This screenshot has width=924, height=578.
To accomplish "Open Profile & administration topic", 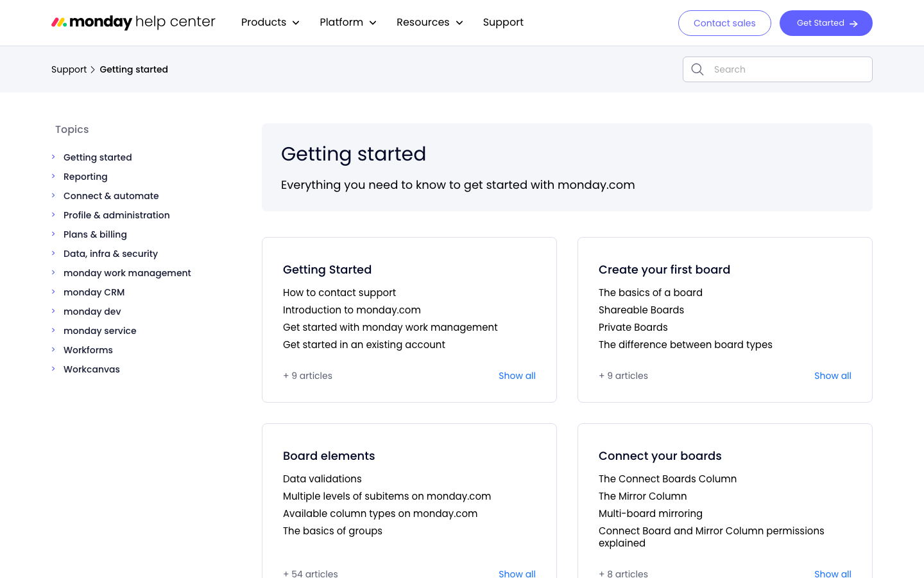I will point(117,215).
